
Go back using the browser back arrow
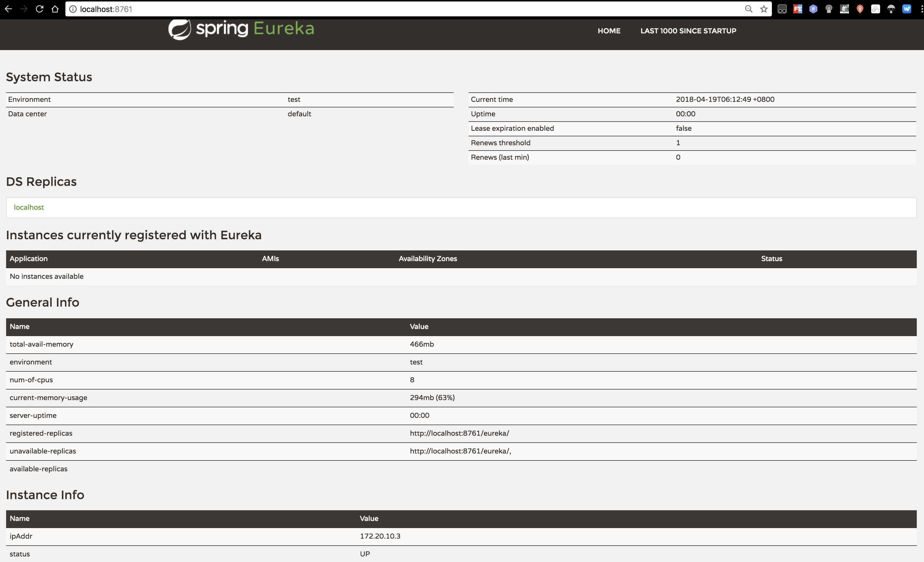click(8, 9)
